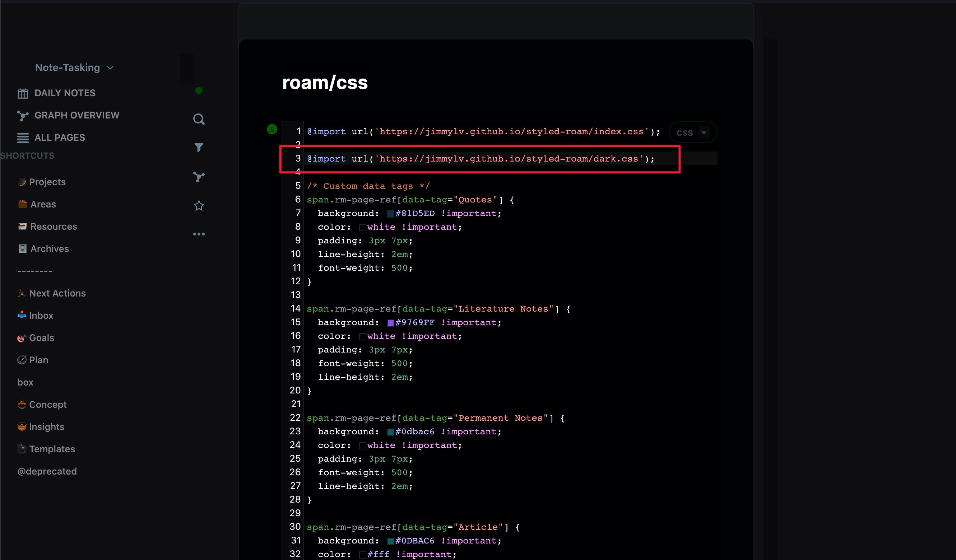Click the green reference count badge
Viewport: 956px width, 560px height.
pos(272,130)
